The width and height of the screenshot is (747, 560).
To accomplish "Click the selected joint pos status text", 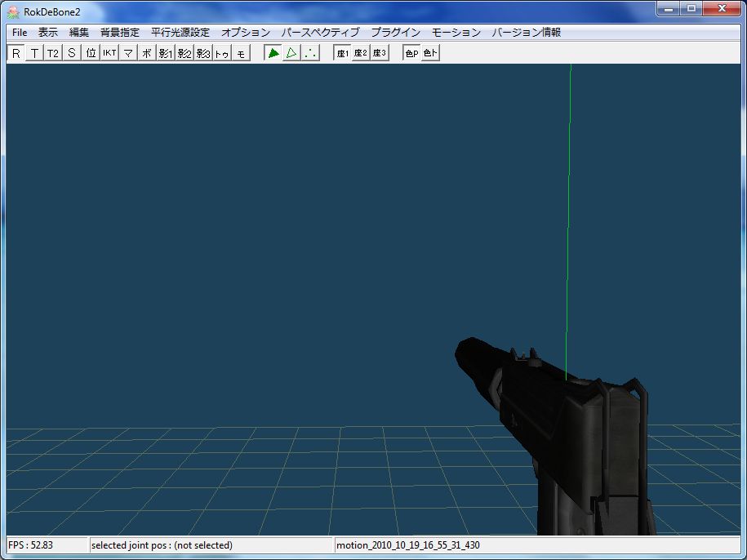I will [162, 545].
